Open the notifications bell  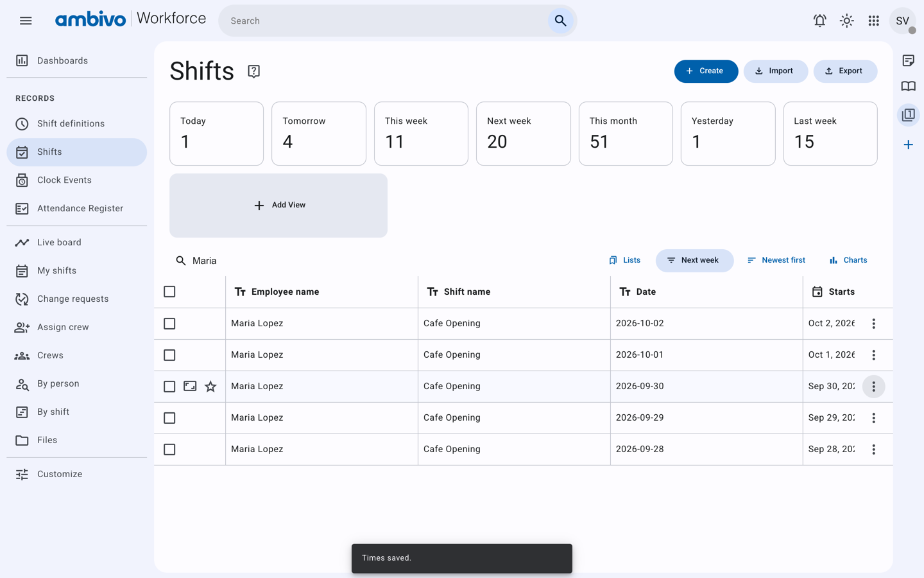[819, 21]
